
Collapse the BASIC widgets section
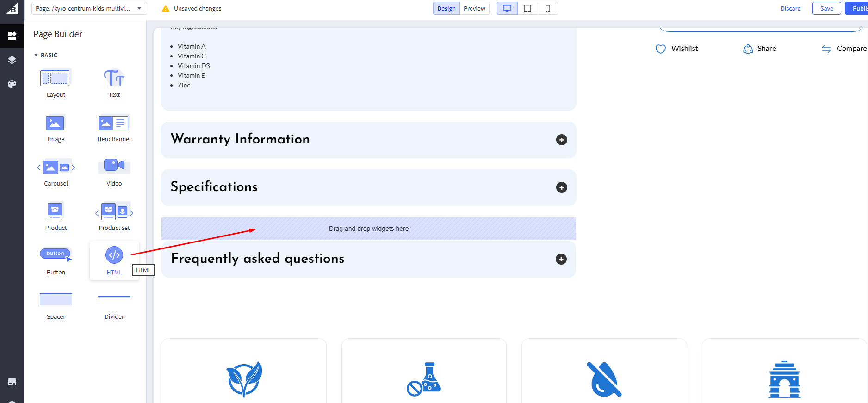click(37, 56)
